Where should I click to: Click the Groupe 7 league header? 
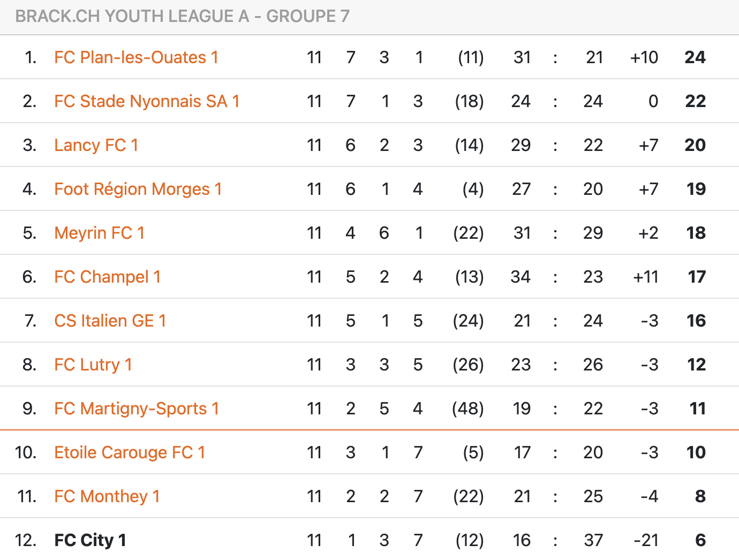click(182, 16)
